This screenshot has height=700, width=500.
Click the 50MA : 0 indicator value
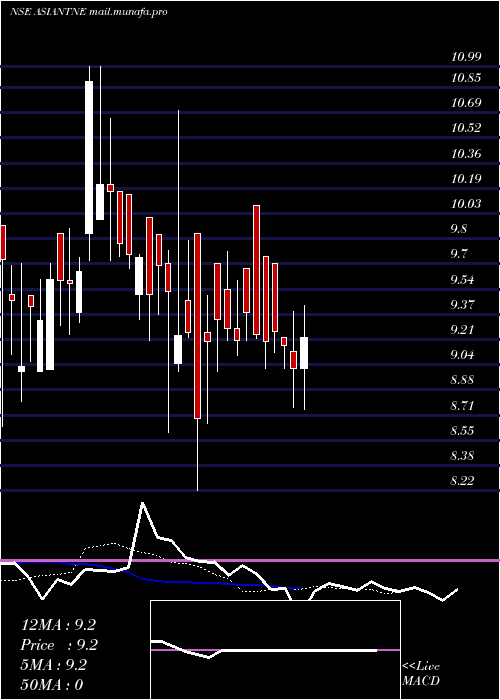click(x=52, y=685)
